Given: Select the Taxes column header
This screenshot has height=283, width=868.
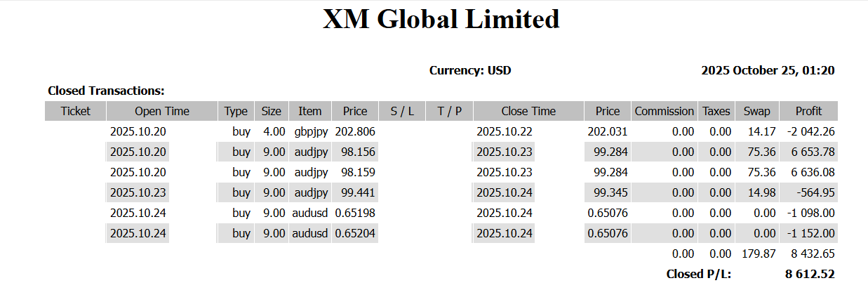Looking at the screenshot, I should tap(716, 111).
